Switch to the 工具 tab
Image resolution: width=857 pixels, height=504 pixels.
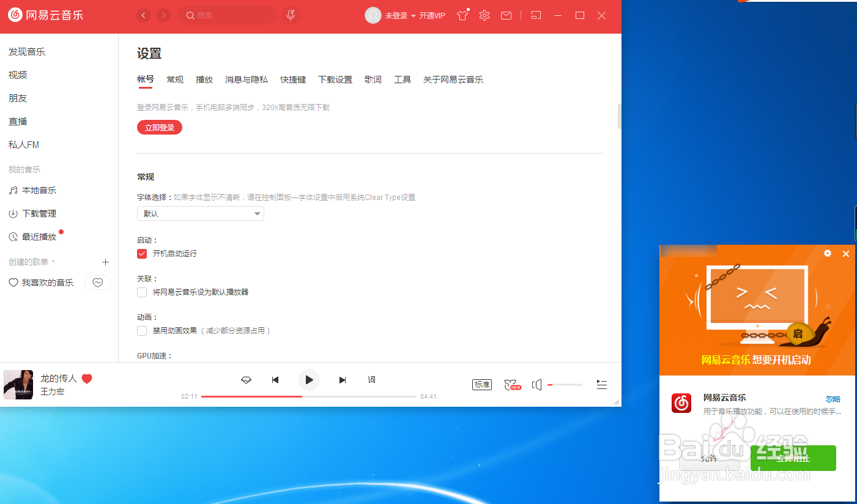403,80
